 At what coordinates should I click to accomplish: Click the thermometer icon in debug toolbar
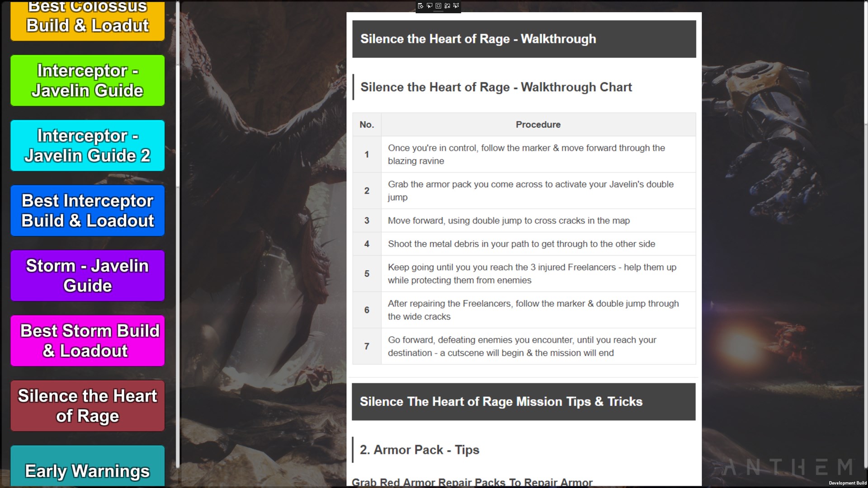coord(447,6)
